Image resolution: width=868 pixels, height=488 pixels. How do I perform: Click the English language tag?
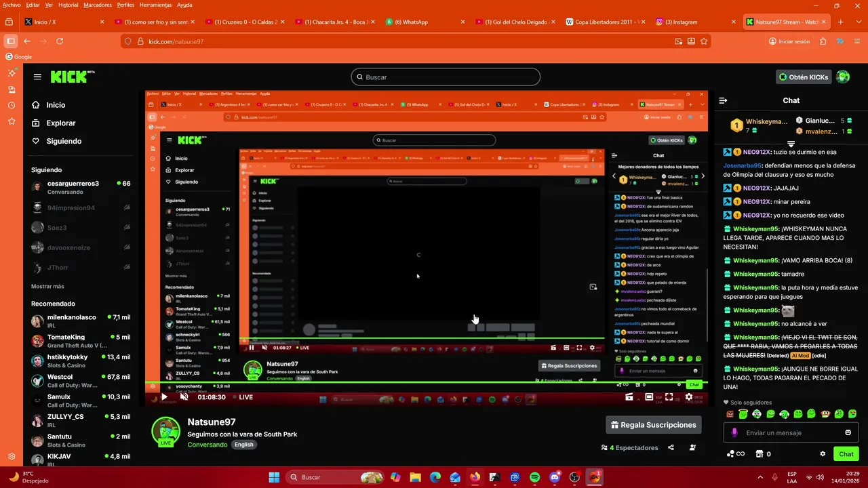pyautogui.click(x=244, y=445)
